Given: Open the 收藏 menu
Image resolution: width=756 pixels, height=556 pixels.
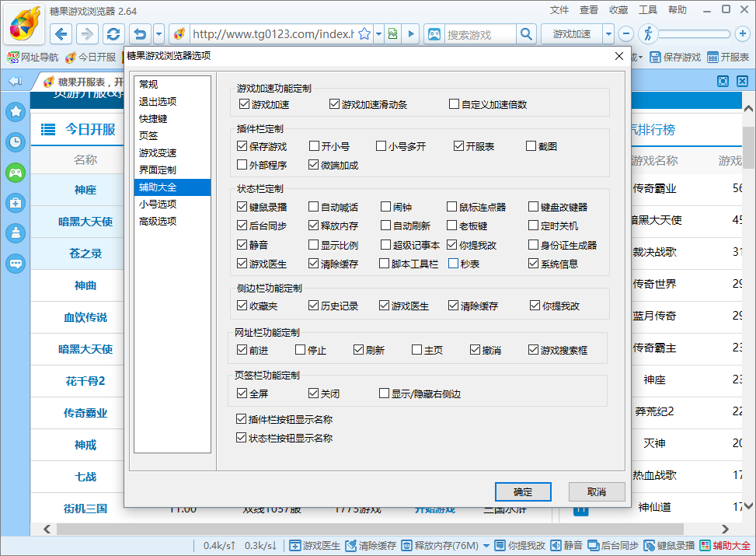Looking at the screenshot, I should pos(618,10).
